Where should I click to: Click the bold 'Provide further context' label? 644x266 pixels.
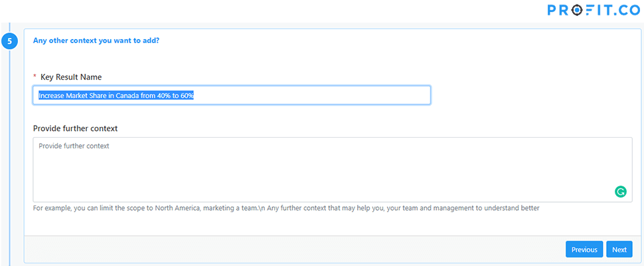point(75,128)
